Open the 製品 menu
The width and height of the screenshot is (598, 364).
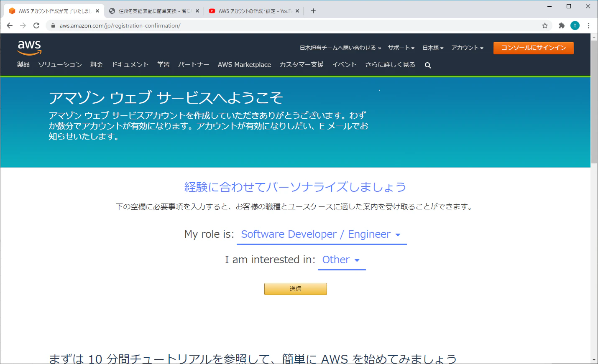pos(23,64)
